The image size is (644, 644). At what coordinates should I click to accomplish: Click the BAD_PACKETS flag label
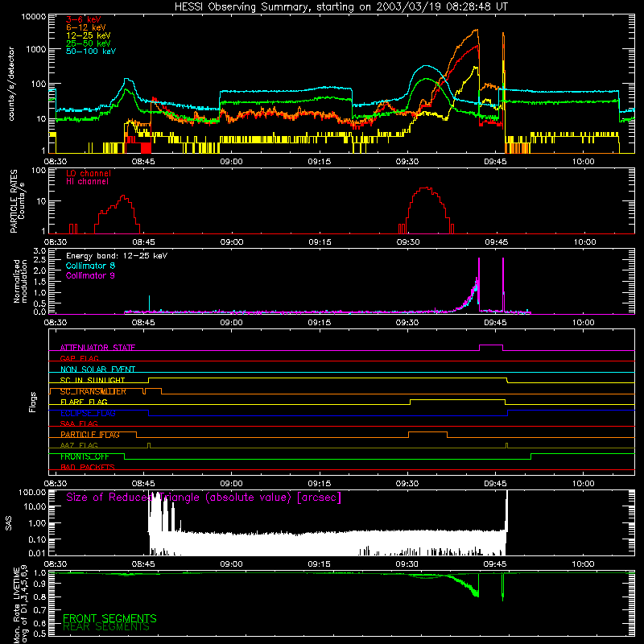click(x=88, y=467)
